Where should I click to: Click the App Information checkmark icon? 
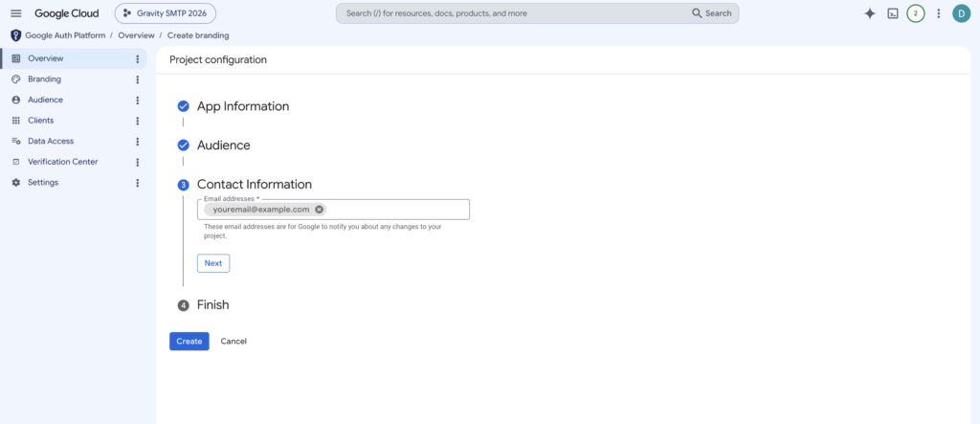pos(183,106)
